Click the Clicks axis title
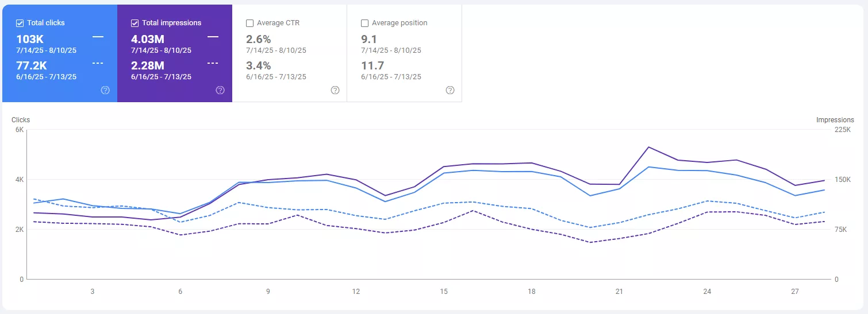Screen dimensions: 868x314 [x=21, y=120]
